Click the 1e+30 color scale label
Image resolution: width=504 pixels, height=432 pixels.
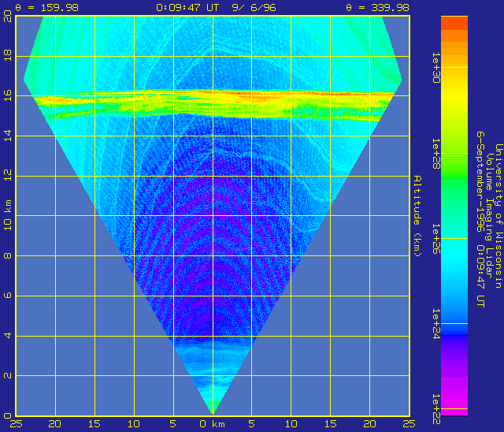[435, 68]
